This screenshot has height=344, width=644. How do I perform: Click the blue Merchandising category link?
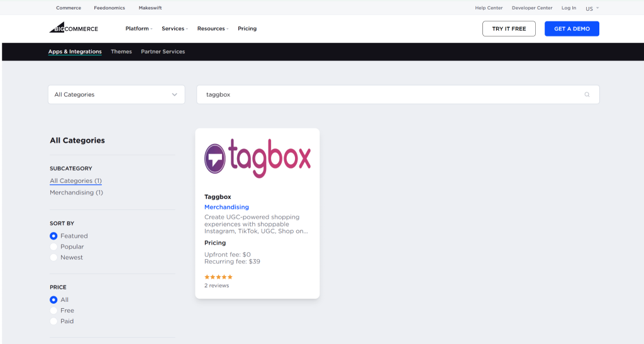tap(226, 207)
